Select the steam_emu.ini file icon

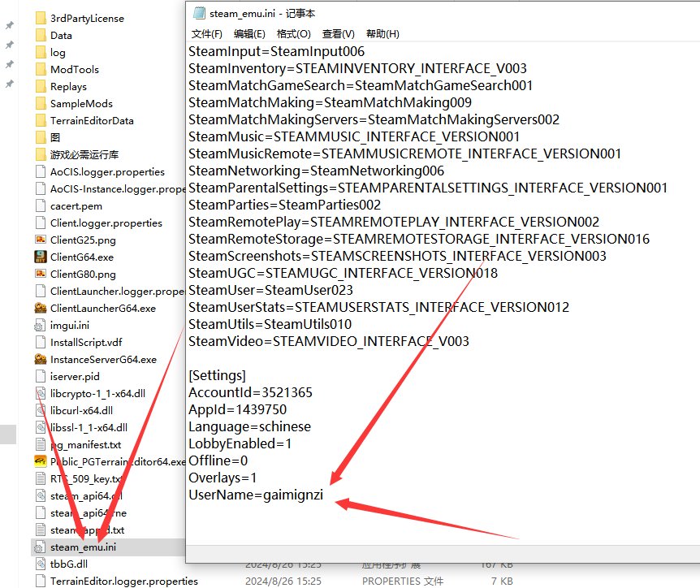pos(41,547)
